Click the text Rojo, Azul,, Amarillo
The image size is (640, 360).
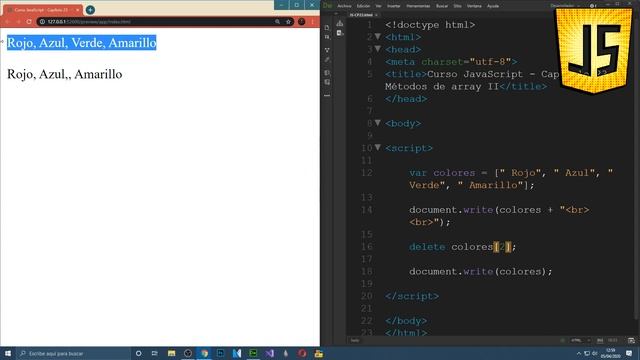(64, 74)
